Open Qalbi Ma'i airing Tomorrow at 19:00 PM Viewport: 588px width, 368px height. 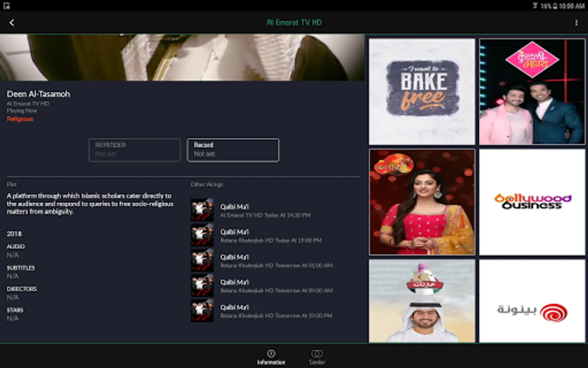(x=276, y=311)
